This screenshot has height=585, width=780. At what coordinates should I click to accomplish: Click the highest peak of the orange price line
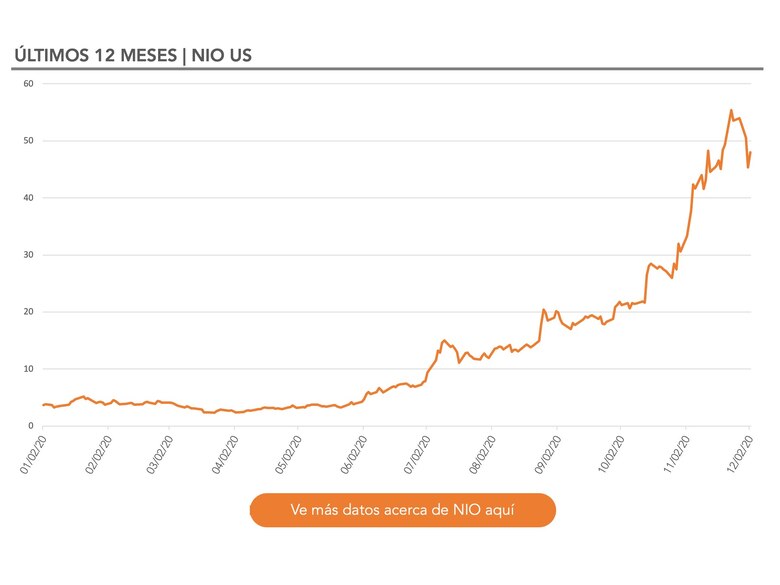731,110
